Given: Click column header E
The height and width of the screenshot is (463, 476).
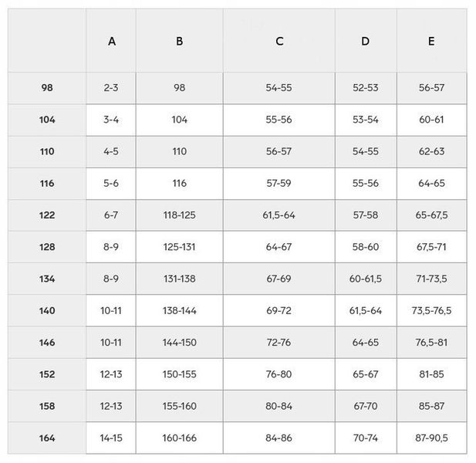Looking at the screenshot, I should 431,41.
